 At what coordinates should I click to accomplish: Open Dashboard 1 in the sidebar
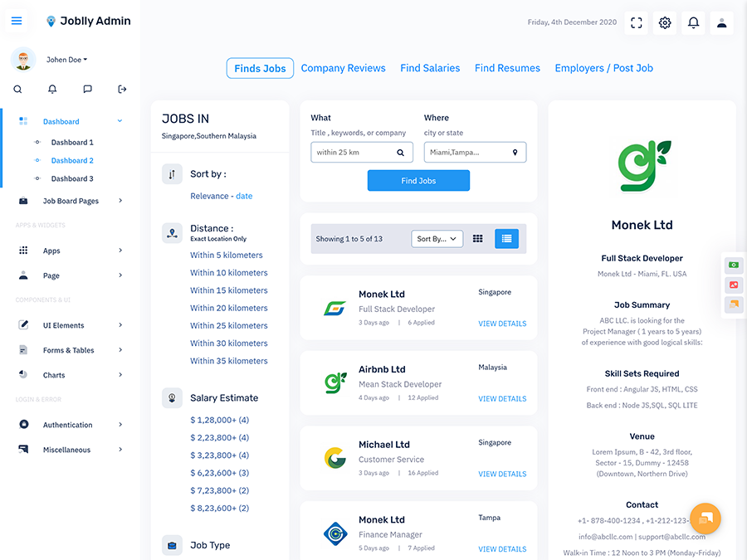(x=72, y=143)
